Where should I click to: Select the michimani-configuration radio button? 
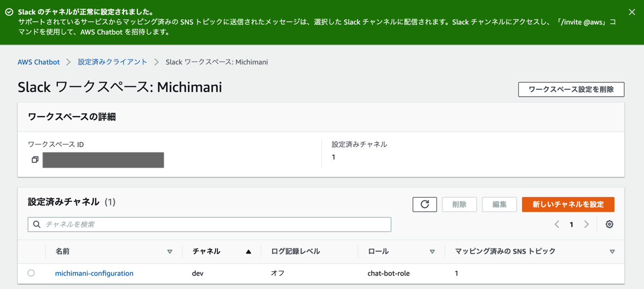click(x=31, y=273)
